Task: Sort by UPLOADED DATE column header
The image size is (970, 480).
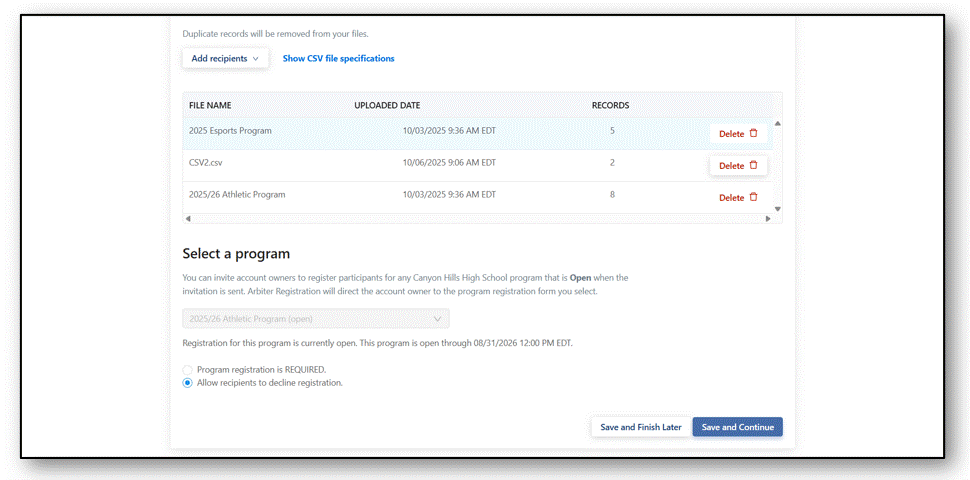Action: pos(387,105)
